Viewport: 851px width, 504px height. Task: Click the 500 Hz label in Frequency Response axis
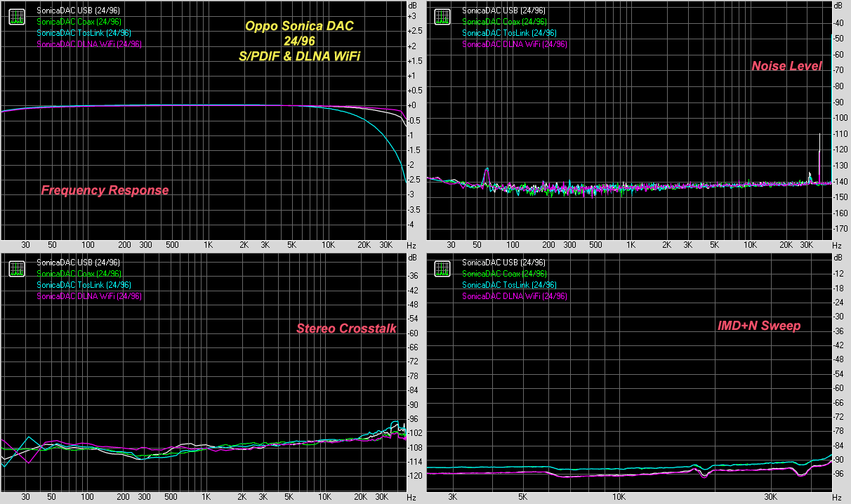(x=171, y=245)
